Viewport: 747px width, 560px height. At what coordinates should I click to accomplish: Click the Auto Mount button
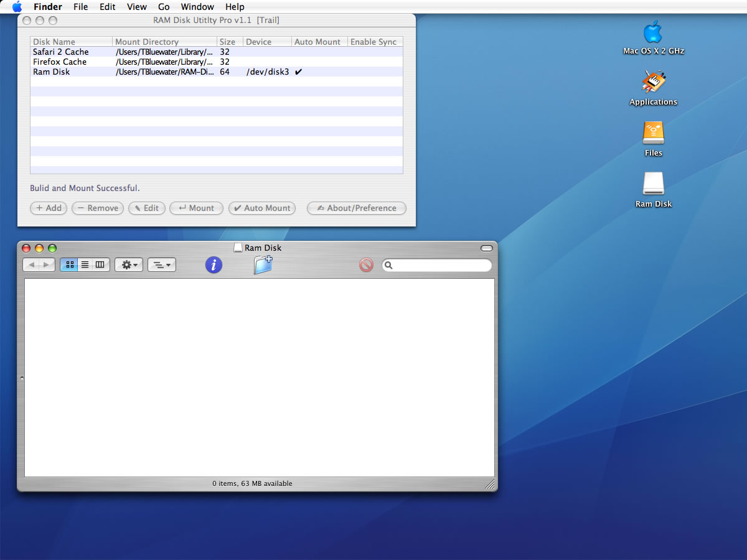click(x=262, y=208)
